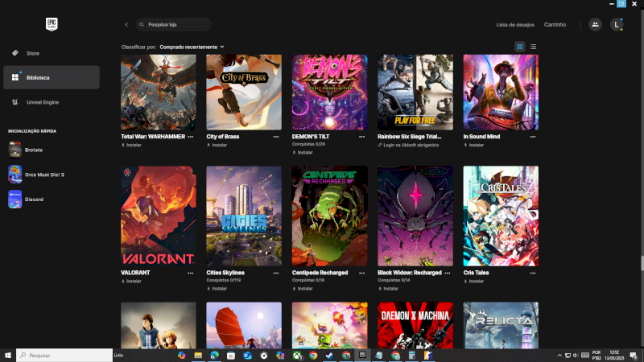Install VALORANT
The width and height of the screenshot is (644, 362).
coord(131,282)
